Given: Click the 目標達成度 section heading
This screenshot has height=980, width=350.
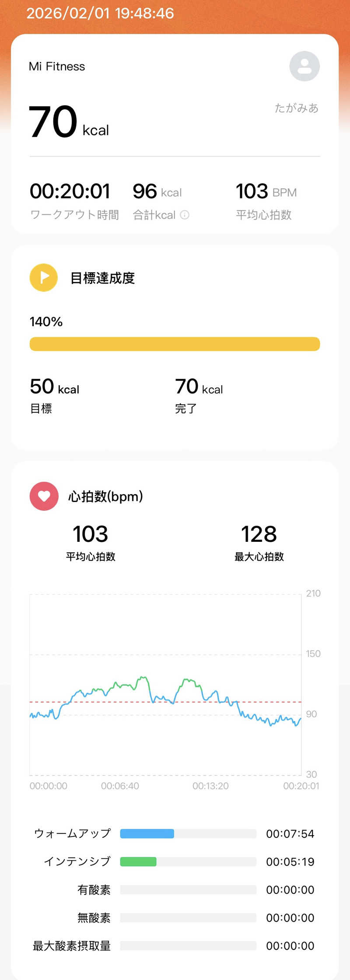Looking at the screenshot, I should [102, 278].
